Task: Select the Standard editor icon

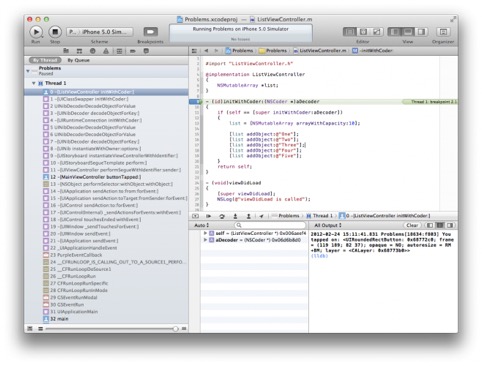Action: (350, 32)
